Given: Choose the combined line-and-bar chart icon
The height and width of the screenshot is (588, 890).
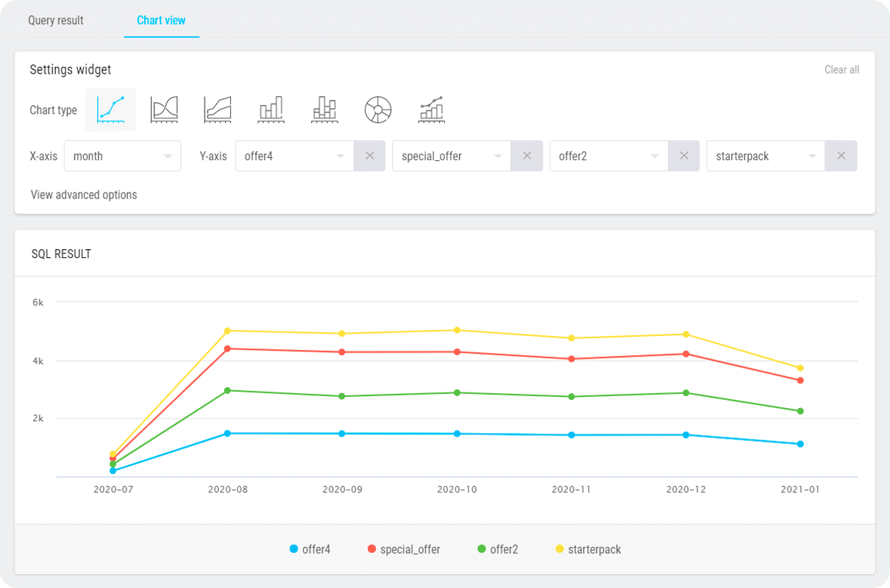Looking at the screenshot, I should click(x=432, y=110).
